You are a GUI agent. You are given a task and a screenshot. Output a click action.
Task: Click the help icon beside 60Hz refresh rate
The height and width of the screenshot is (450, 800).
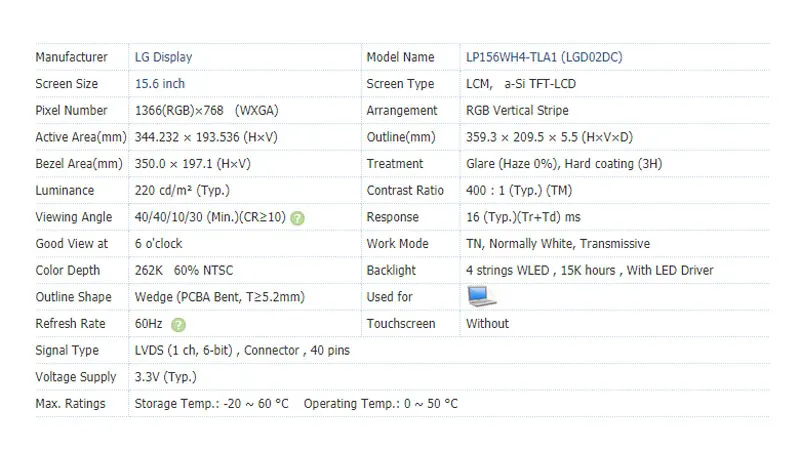pos(179,325)
